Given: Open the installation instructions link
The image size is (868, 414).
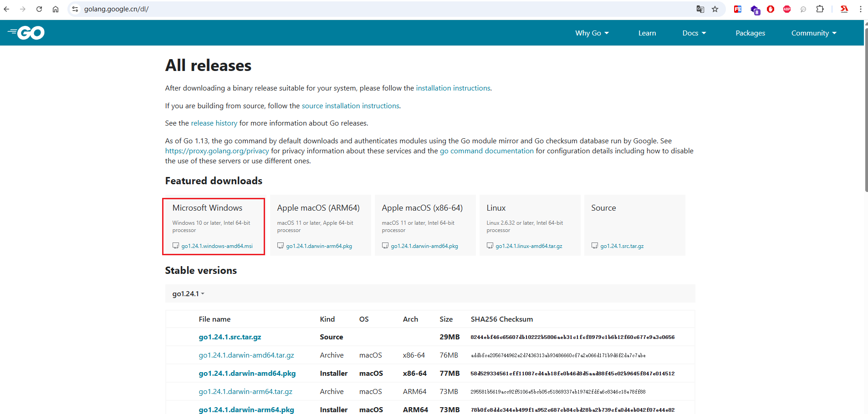Looking at the screenshot, I should [x=453, y=88].
